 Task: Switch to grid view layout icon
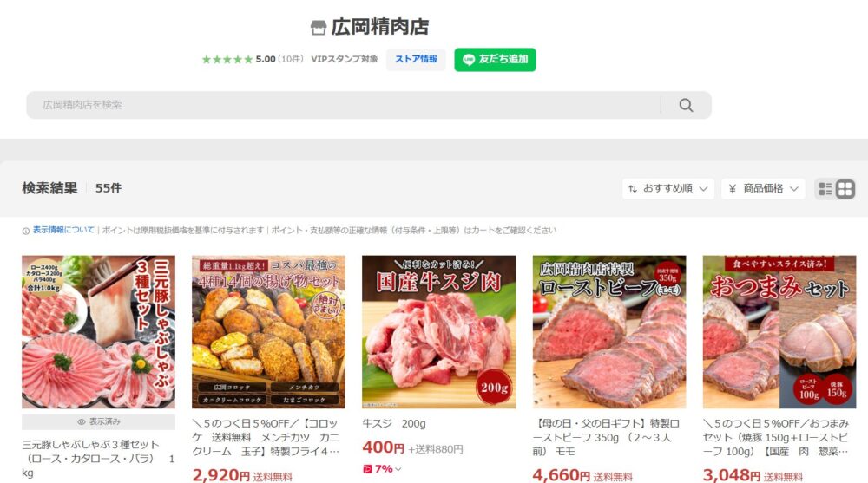(x=845, y=189)
